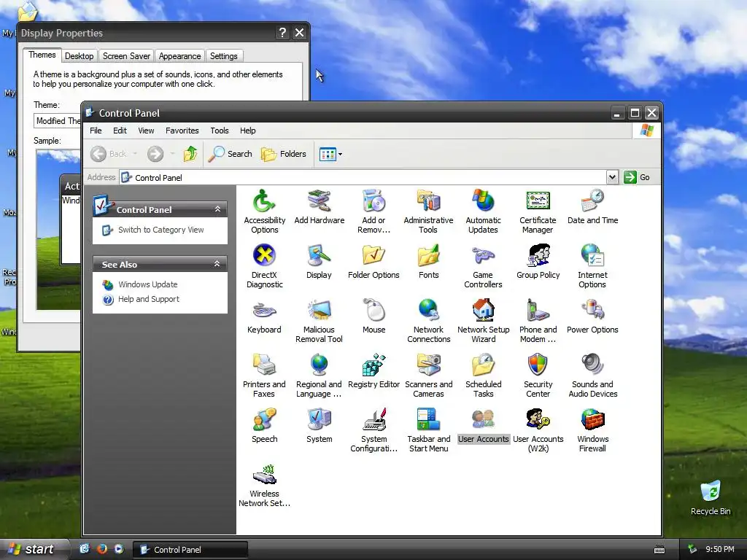This screenshot has width=747, height=560.
Task: Open Certificate Manager icon
Action: click(x=538, y=201)
